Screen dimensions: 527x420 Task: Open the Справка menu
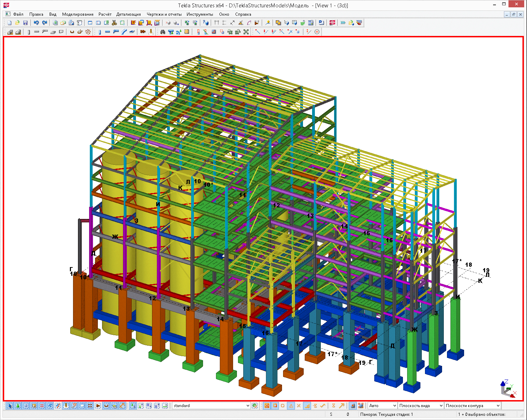[x=243, y=14]
